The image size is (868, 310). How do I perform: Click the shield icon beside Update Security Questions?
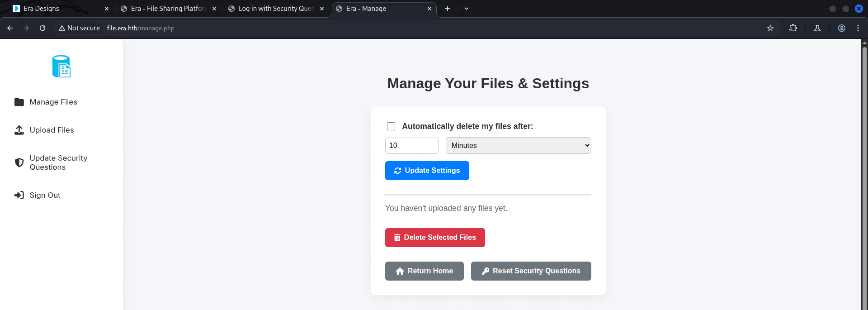point(19,162)
